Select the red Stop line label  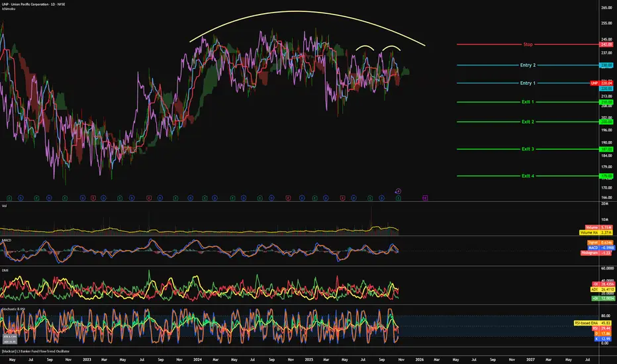(x=528, y=44)
